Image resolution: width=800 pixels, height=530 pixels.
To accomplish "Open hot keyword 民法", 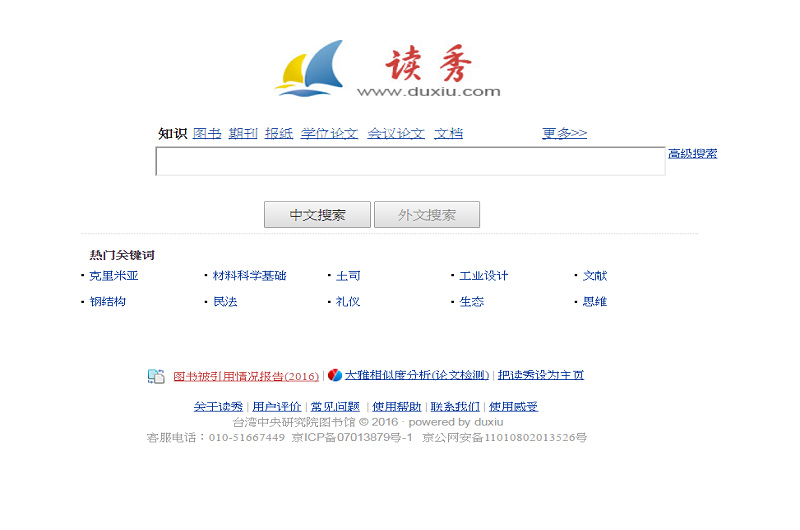I will (225, 301).
